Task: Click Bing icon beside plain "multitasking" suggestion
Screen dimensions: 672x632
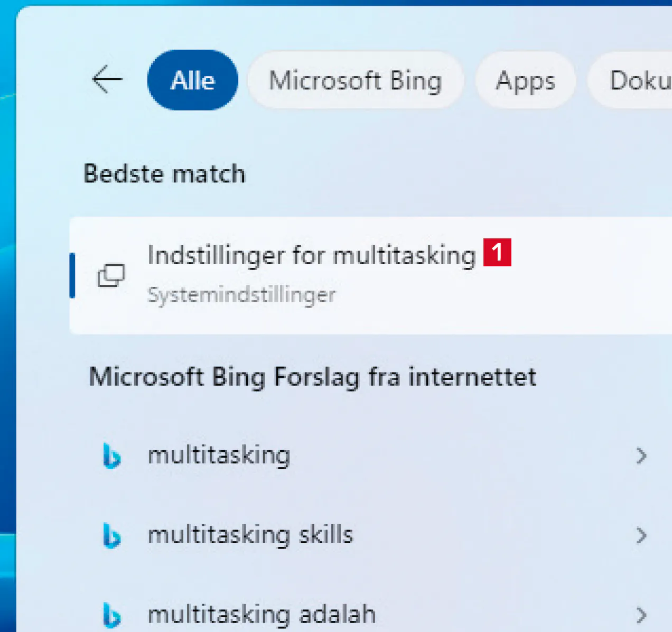Action: coord(111,456)
